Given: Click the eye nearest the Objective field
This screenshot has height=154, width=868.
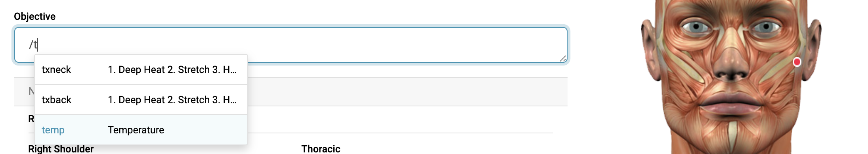Looking at the screenshot, I should pos(696,27).
